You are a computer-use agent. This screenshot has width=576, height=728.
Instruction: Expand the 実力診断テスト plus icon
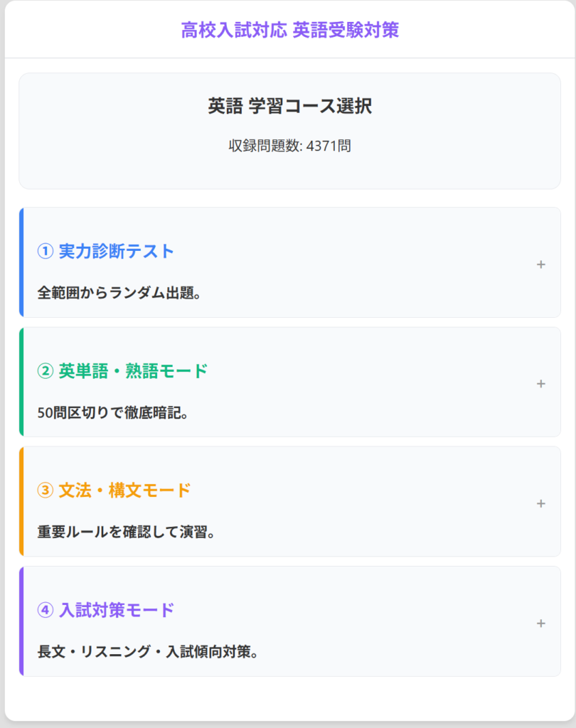coord(540,264)
